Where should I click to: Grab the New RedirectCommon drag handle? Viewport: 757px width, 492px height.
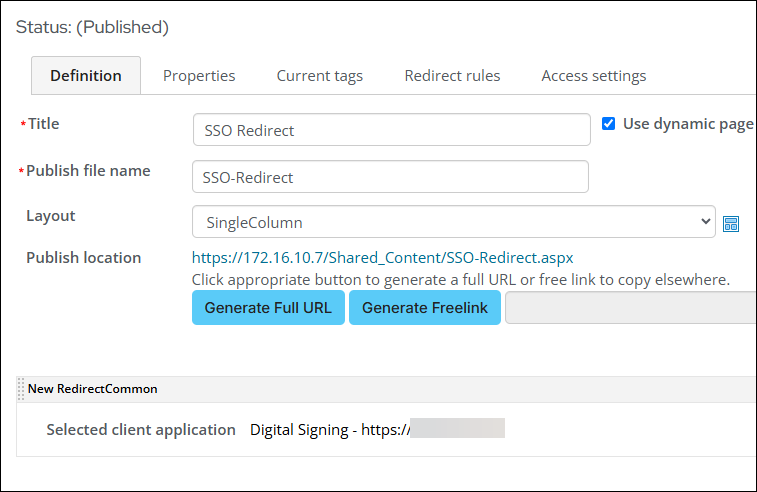pyautogui.click(x=21, y=389)
